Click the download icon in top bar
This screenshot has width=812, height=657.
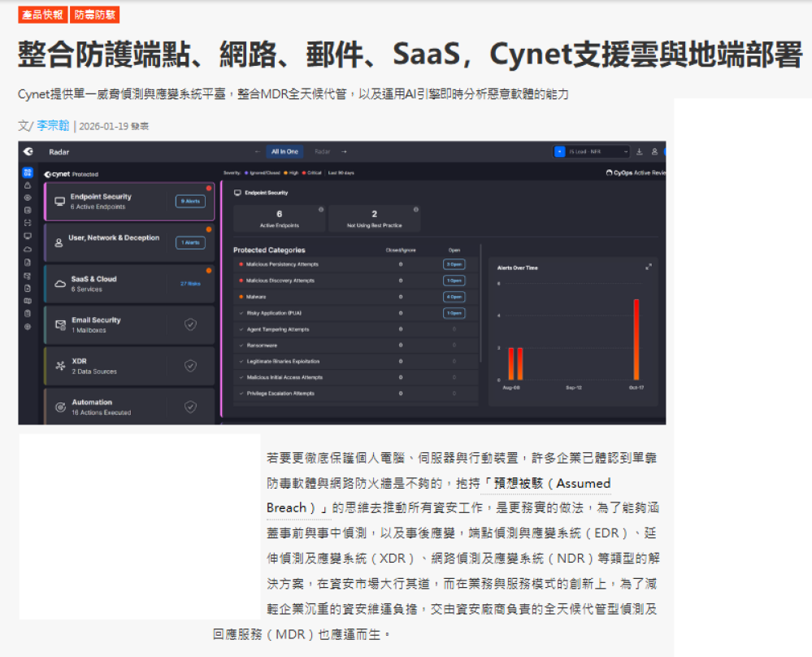pos(639,152)
